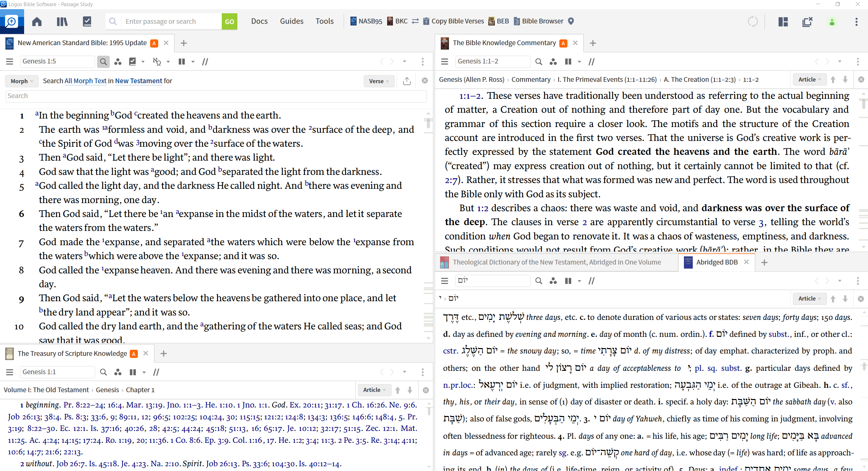Open the Article dropdown in Abridged BDB panel
This screenshot has height=471, width=868.
pyautogui.click(x=810, y=299)
